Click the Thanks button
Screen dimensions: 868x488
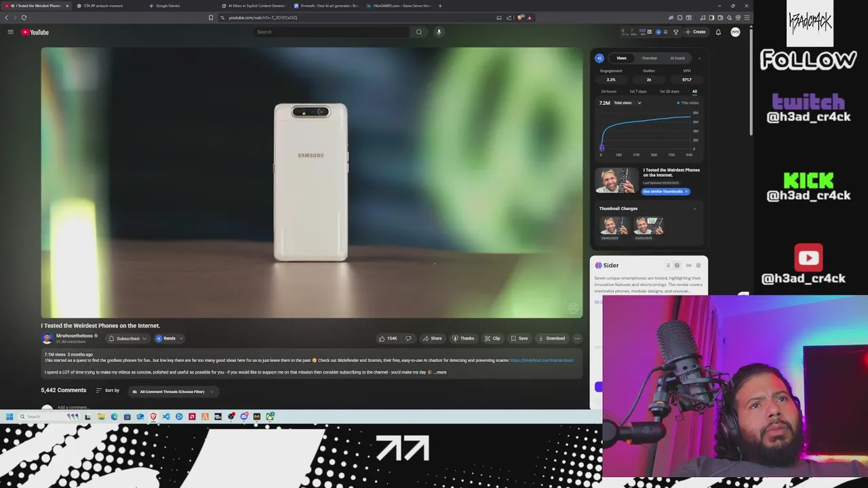464,338
